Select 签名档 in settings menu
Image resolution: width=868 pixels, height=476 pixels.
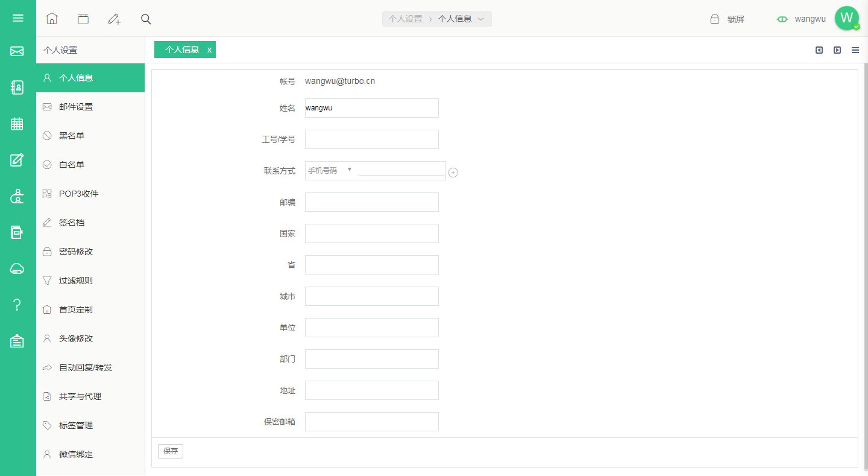tap(90, 223)
